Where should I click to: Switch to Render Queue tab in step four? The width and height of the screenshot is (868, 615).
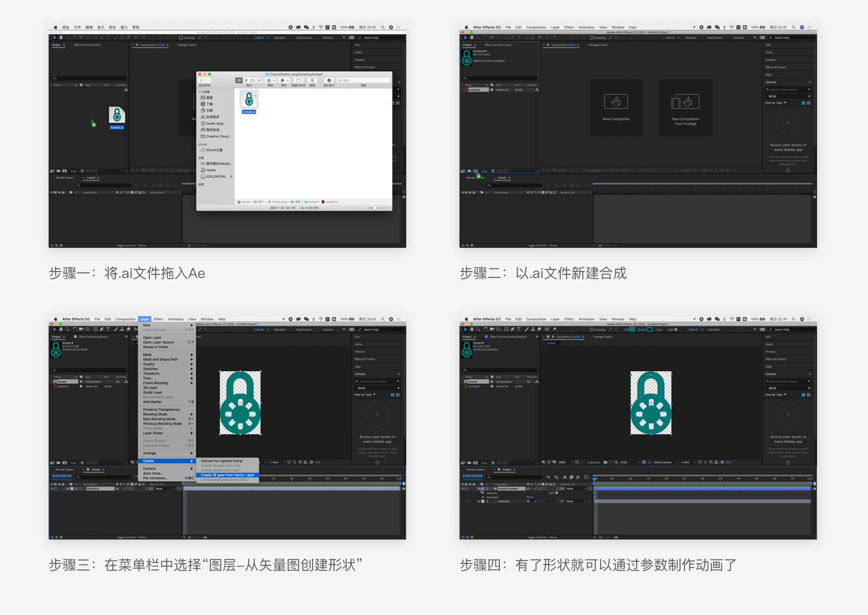point(475,470)
